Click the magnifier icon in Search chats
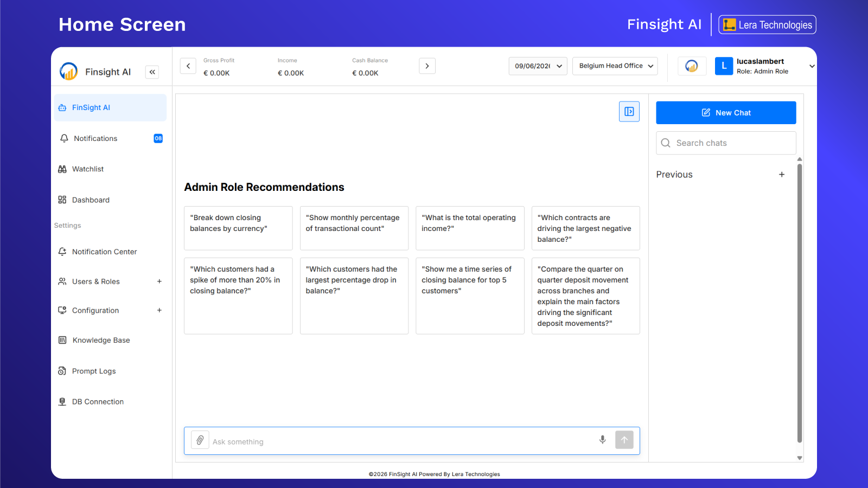 point(666,143)
